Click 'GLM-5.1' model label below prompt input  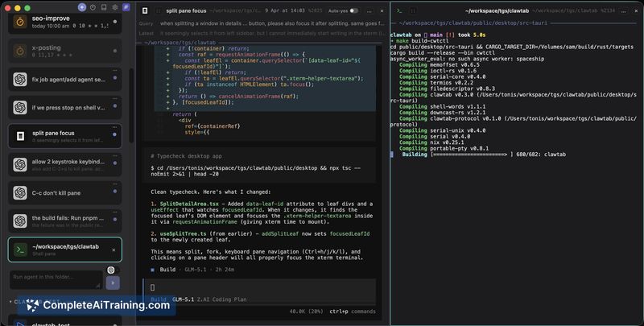click(x=183, y=299)
